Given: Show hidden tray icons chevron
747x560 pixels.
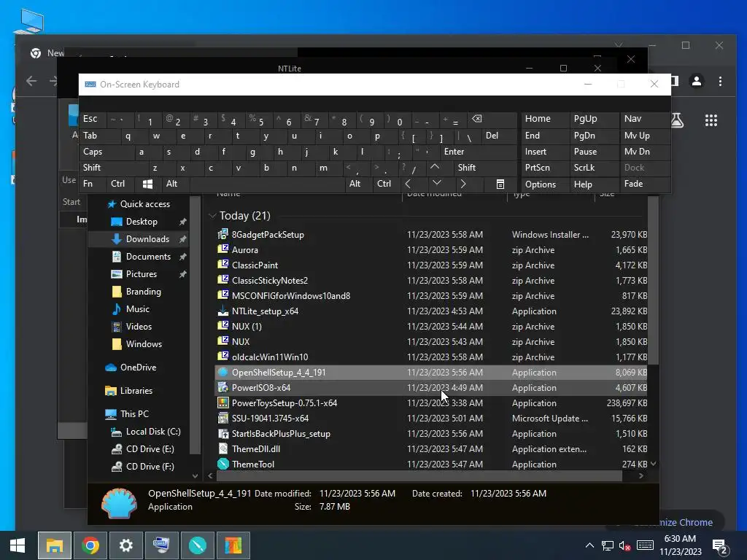Looking at the screenshot, I should (x=589, y=545).
